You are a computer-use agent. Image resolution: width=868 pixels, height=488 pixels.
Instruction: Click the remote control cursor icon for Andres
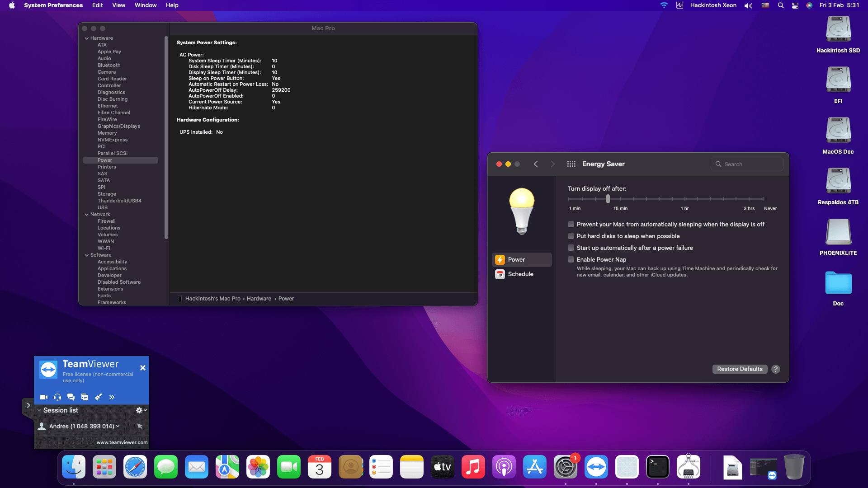140,426
